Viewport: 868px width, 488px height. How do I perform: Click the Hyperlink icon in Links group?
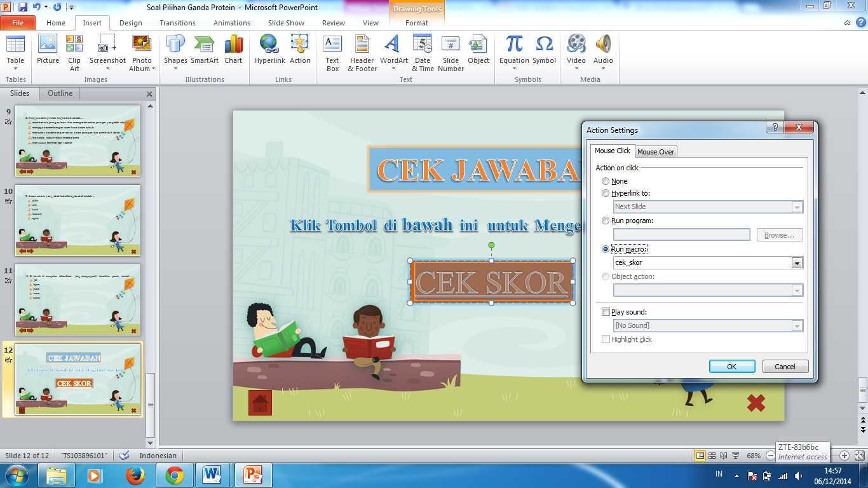tap(269, 44)
